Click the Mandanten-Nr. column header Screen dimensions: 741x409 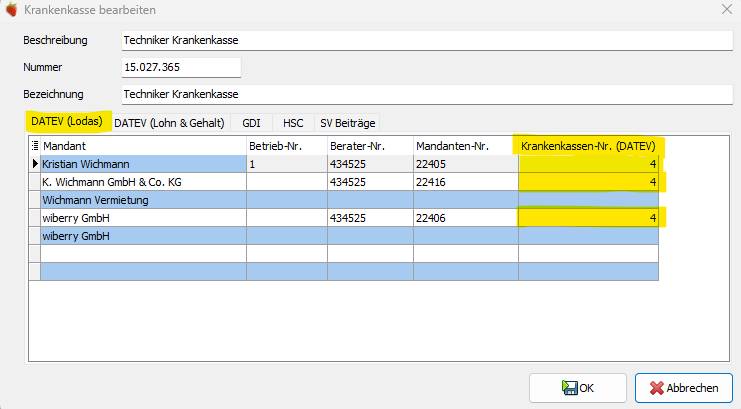pos(466,146)
